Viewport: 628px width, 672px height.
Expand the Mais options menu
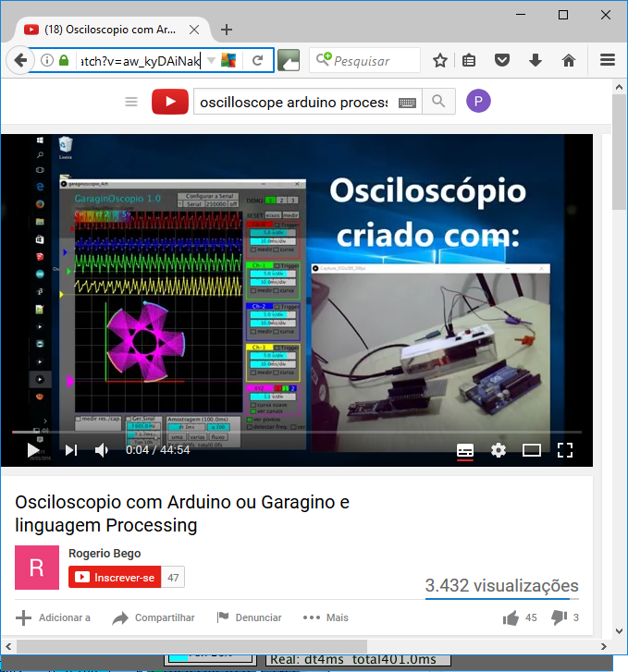[326, 617]
